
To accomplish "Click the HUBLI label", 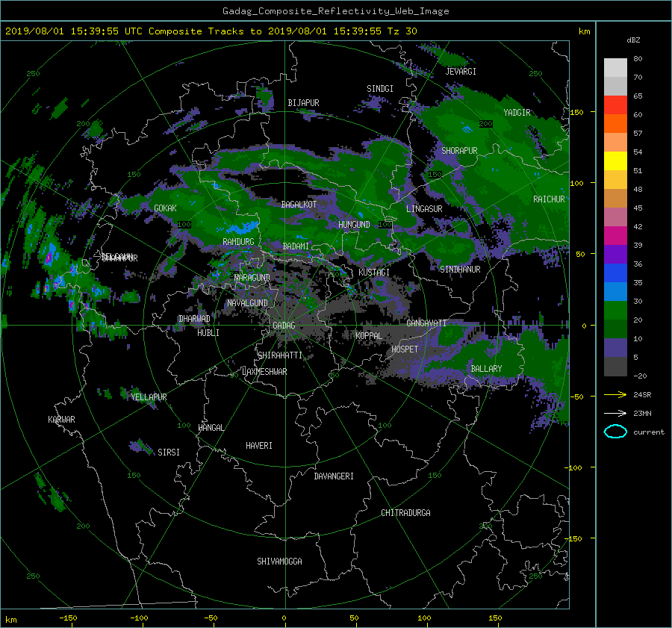I will [208, 333].
